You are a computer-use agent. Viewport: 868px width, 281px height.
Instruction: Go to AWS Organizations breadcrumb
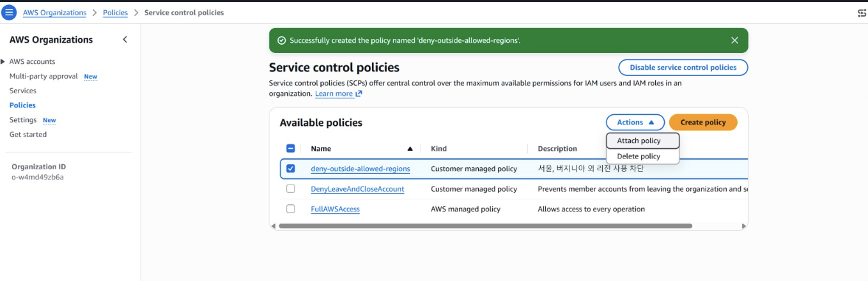(55, 13)
